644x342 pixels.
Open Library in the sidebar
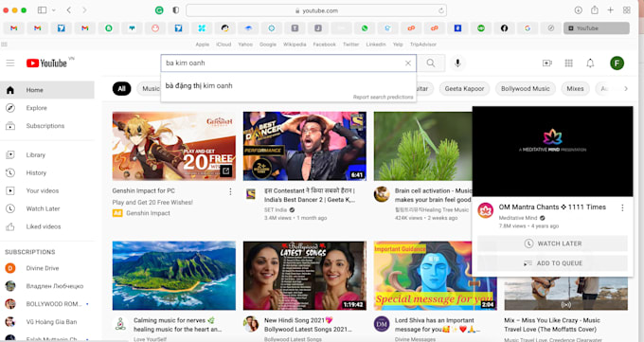47,155
